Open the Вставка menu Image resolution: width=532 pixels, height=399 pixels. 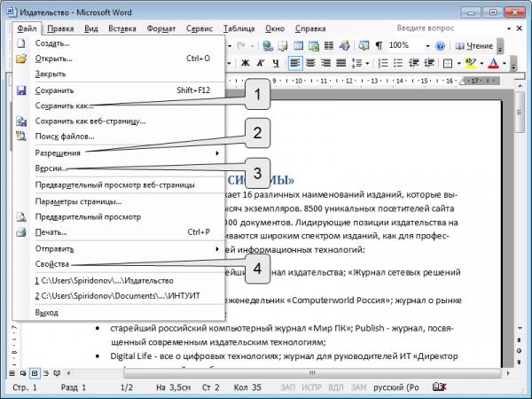[122, 28]
